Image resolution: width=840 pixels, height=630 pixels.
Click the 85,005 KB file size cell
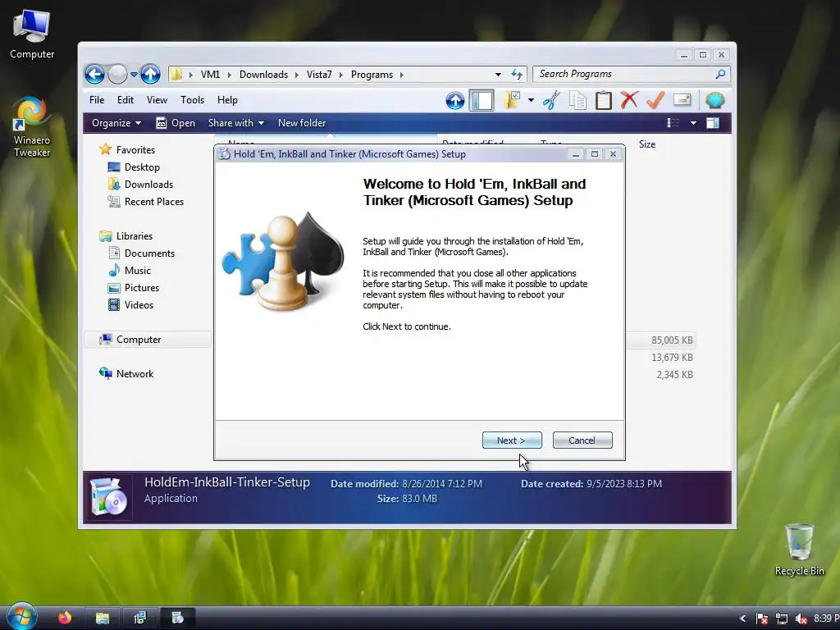coord(672,340)
